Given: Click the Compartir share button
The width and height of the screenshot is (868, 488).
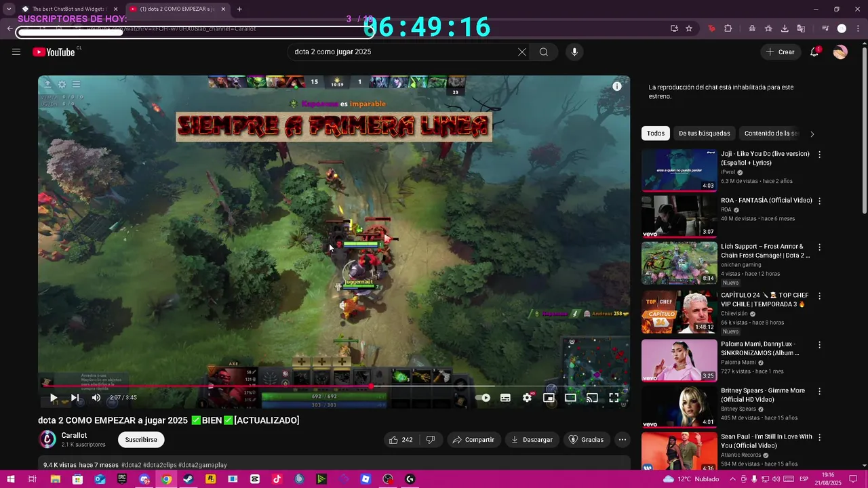Looking at the screenshot, I should 473,440.
